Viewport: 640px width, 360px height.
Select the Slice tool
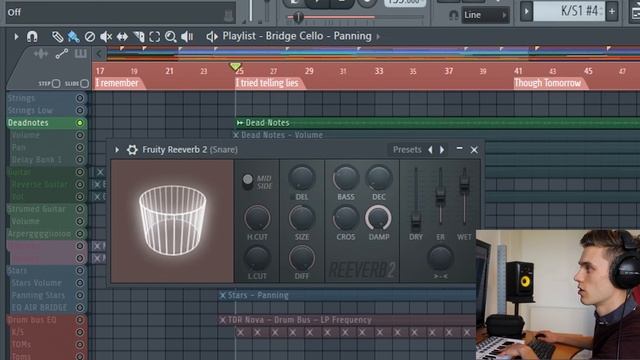pyautogui.click(x=138, y=37)
